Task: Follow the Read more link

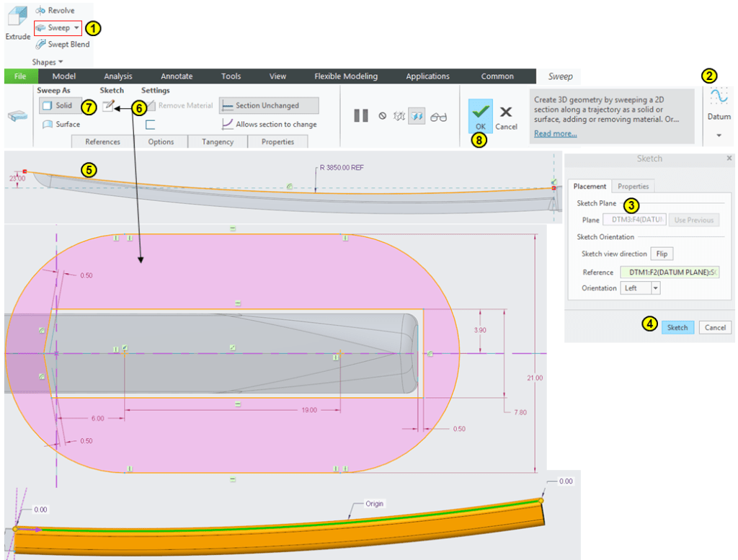Action: tap(555, 134)
